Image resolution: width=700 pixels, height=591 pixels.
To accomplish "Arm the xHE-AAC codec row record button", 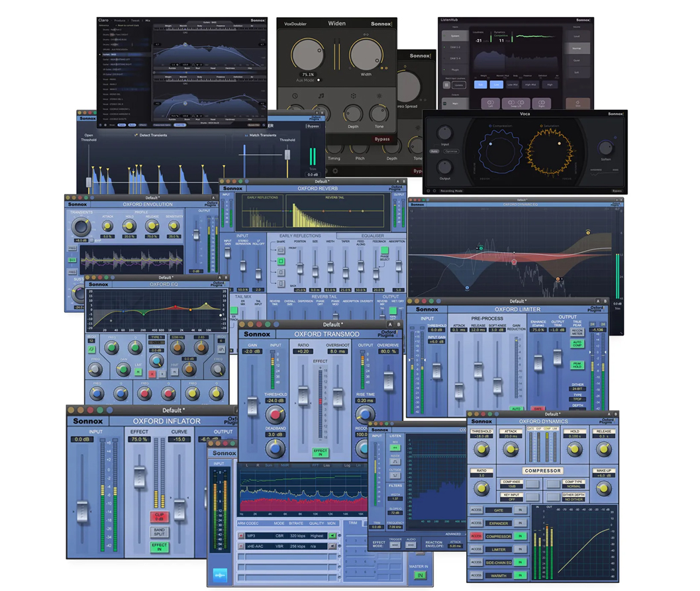I will tap(241, 546).
